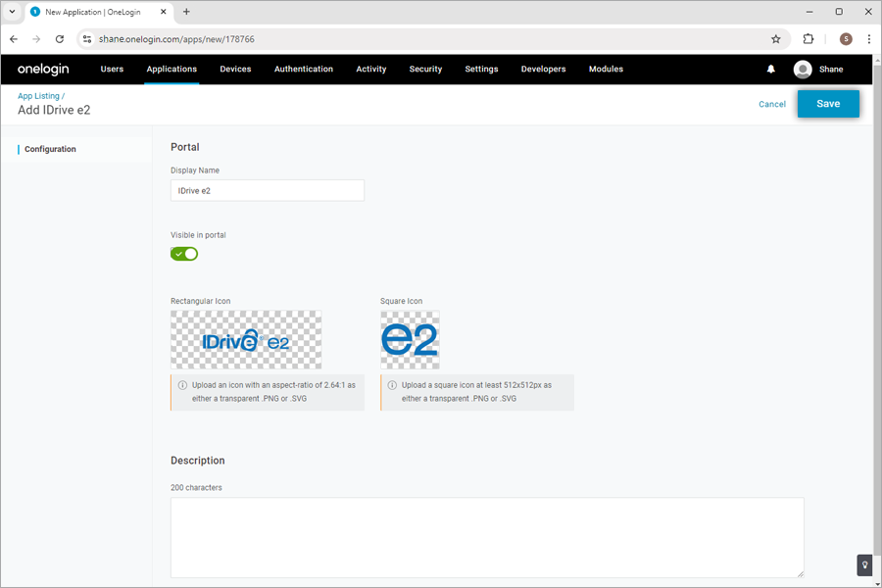The height and width of the screenshot is (588, 882).
Task: Click the notification bell icon
Action: (770, 70)
